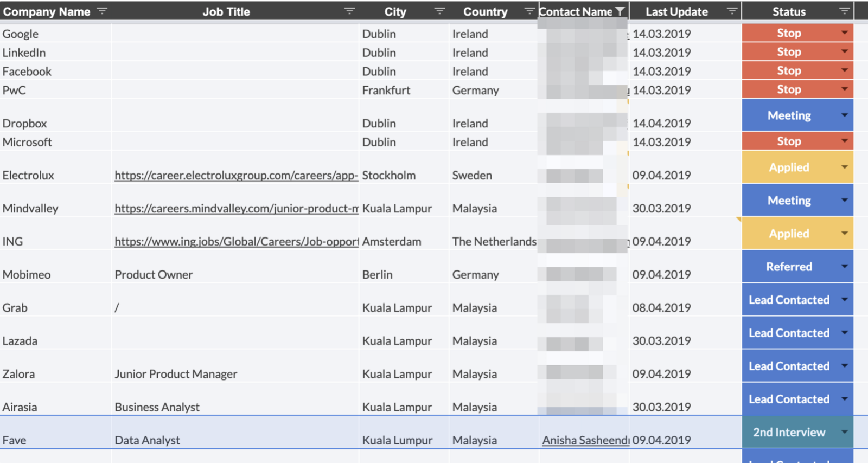Select the 14.04.2019 date cell for Dropbox
This screenshot has width=868, height=464.
point(685,115)
